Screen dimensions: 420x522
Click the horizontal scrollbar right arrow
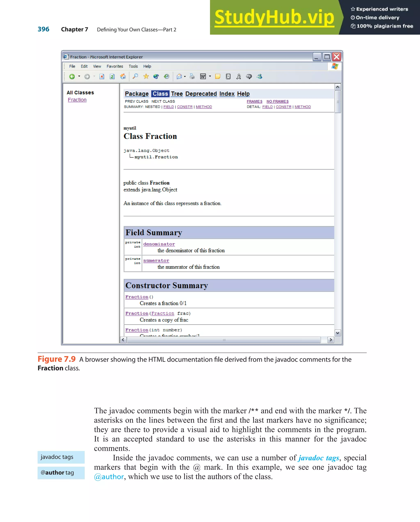tap(331, 340)
